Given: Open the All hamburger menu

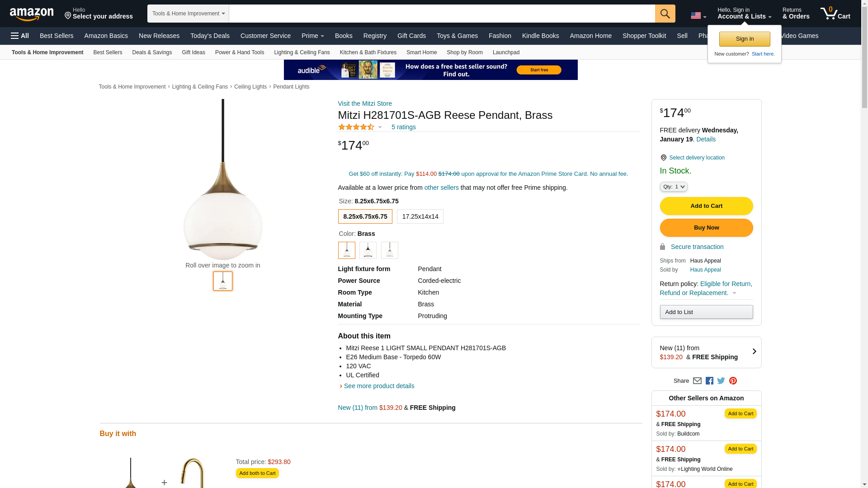Looking at the screenshot, I should point(20,36).
